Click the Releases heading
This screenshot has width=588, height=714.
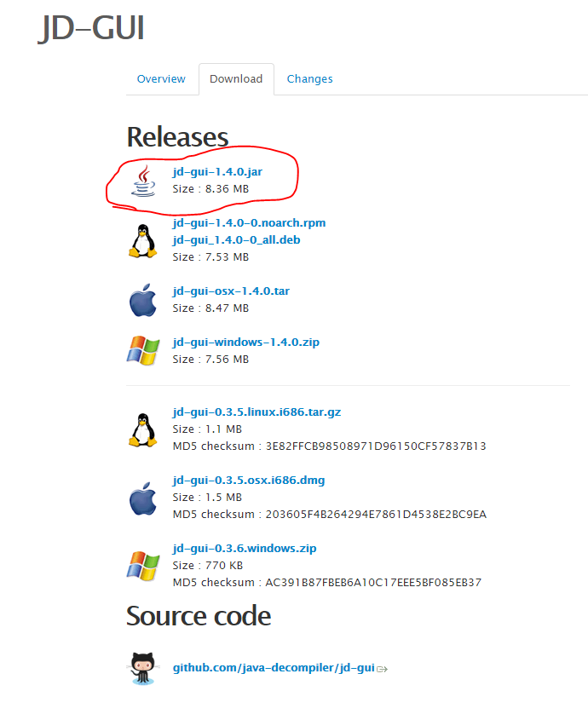pyautogui.click(x=177, y=137)
